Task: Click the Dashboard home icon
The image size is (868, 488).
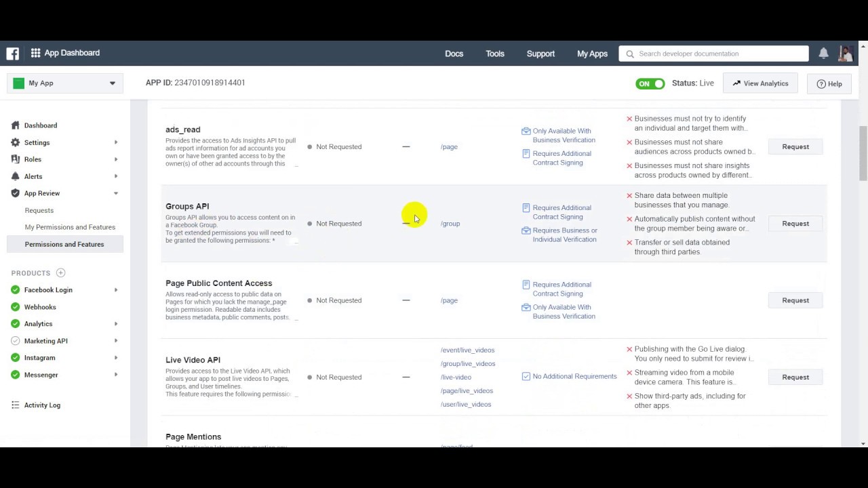Action: [16, 125]
